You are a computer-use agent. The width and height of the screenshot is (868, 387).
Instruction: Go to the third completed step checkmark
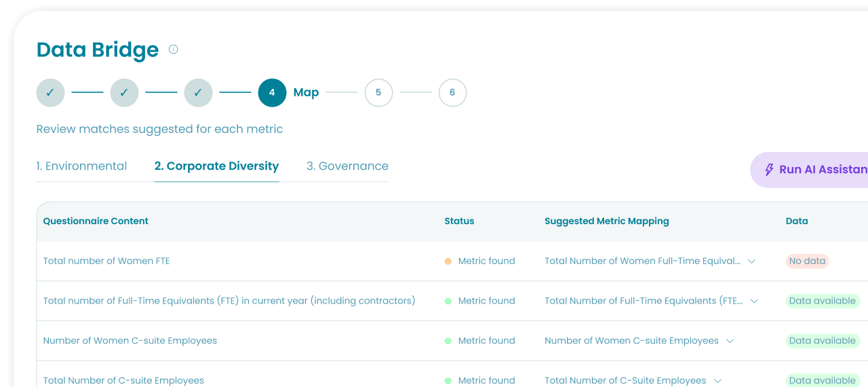(198, 93)
